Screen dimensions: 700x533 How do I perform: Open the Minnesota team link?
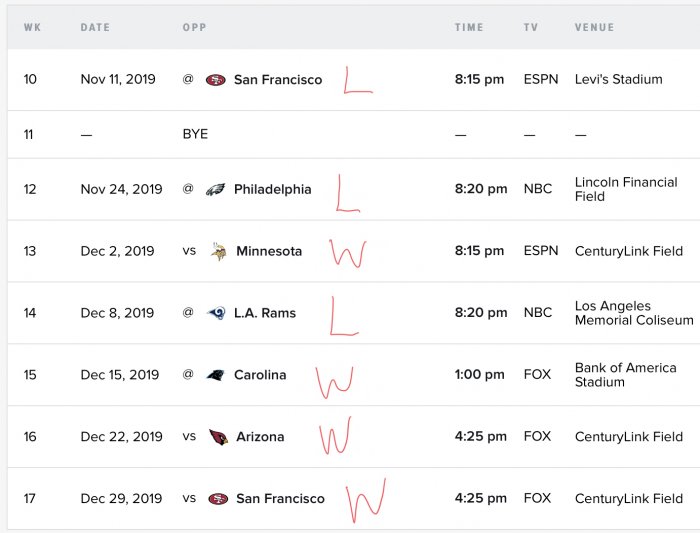[269, 251]
